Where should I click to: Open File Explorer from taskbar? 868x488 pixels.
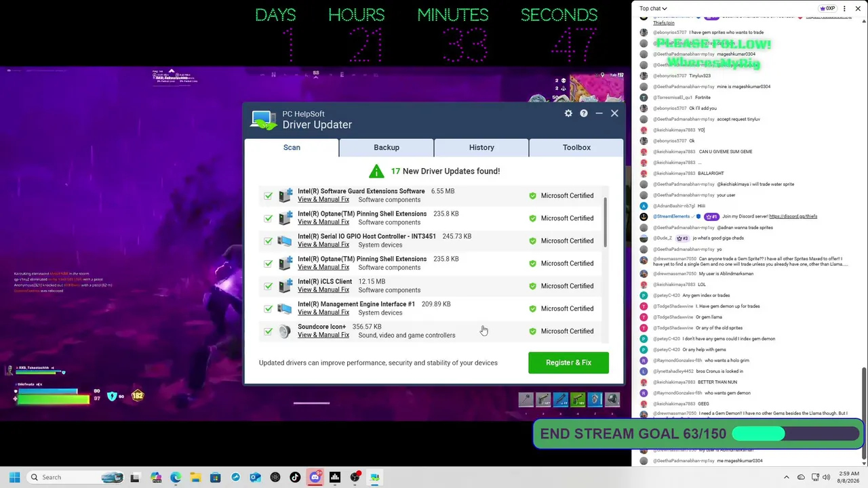[x=195, y=477]
